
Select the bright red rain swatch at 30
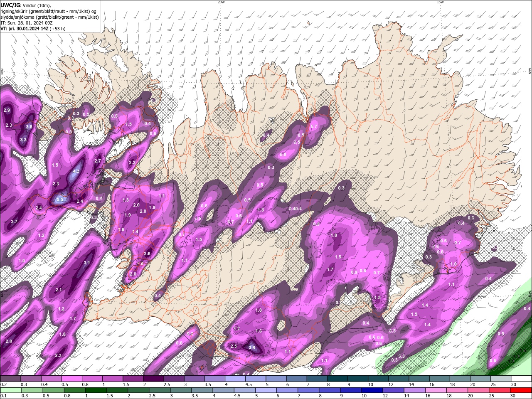point(521,390)
